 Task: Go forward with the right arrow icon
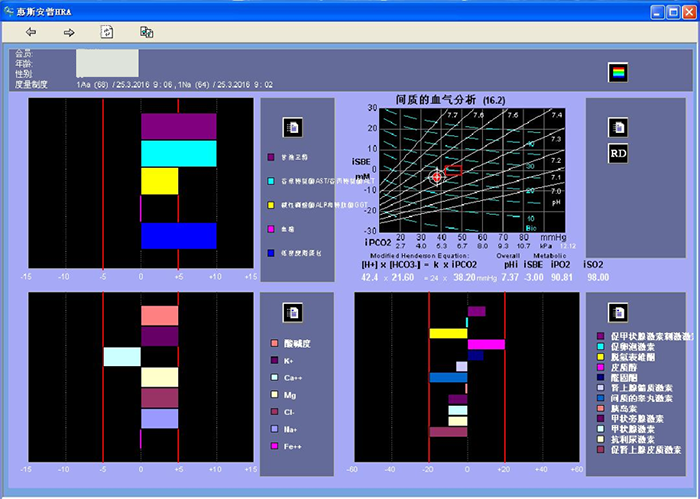[x=69, y=33]
